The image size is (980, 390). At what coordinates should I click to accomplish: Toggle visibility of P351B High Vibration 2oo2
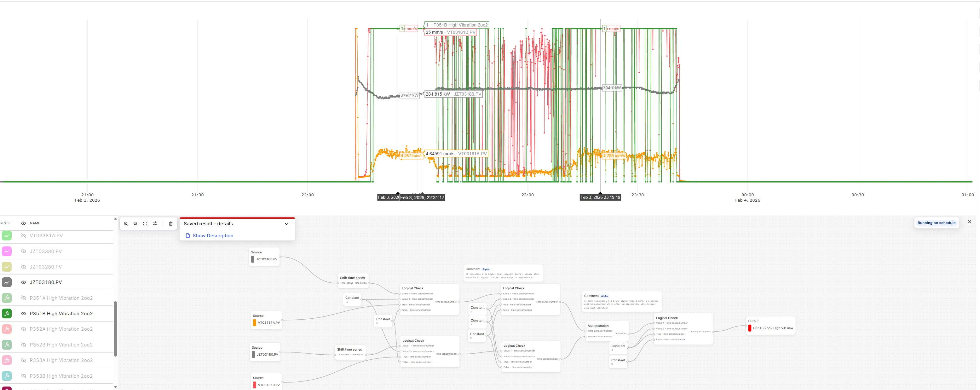(x=24, y=313)
